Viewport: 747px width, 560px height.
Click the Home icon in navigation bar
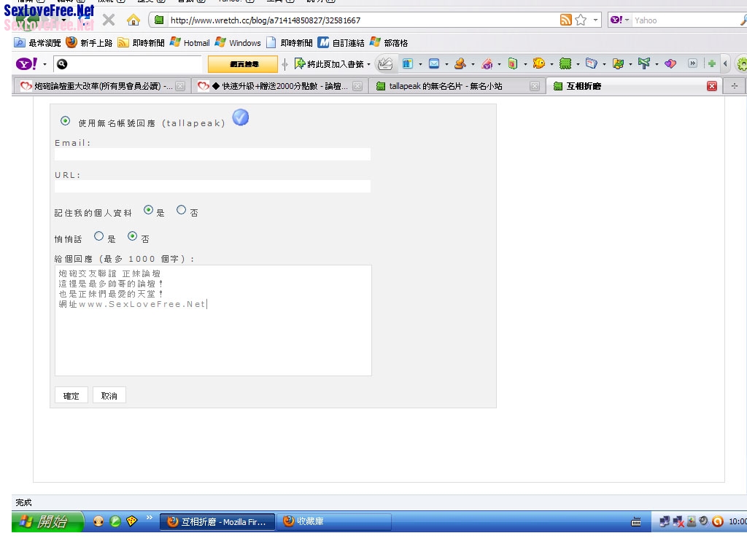coord(133,20)
